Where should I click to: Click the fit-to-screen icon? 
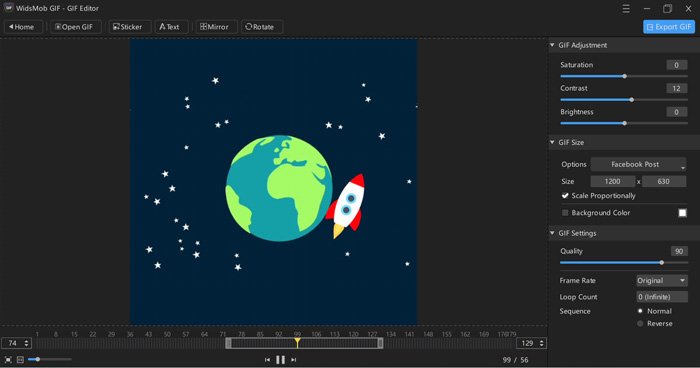pos(8,360)
